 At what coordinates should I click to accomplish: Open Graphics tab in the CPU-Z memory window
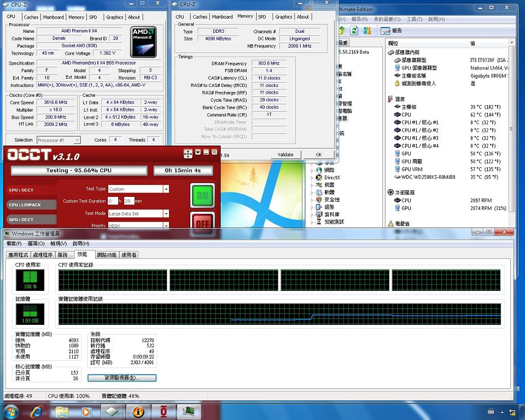[x=284, y=17]
